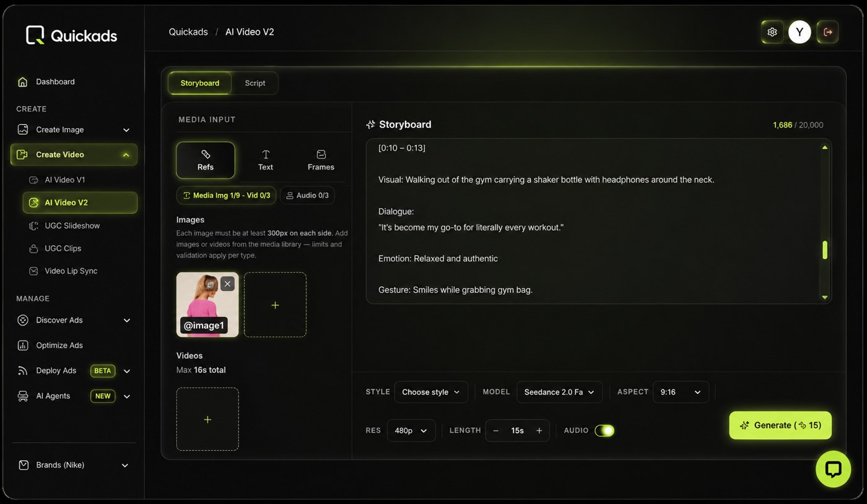Click the AI Agents icon
This screenshot has height=504, width=867.
pos(23,396)
